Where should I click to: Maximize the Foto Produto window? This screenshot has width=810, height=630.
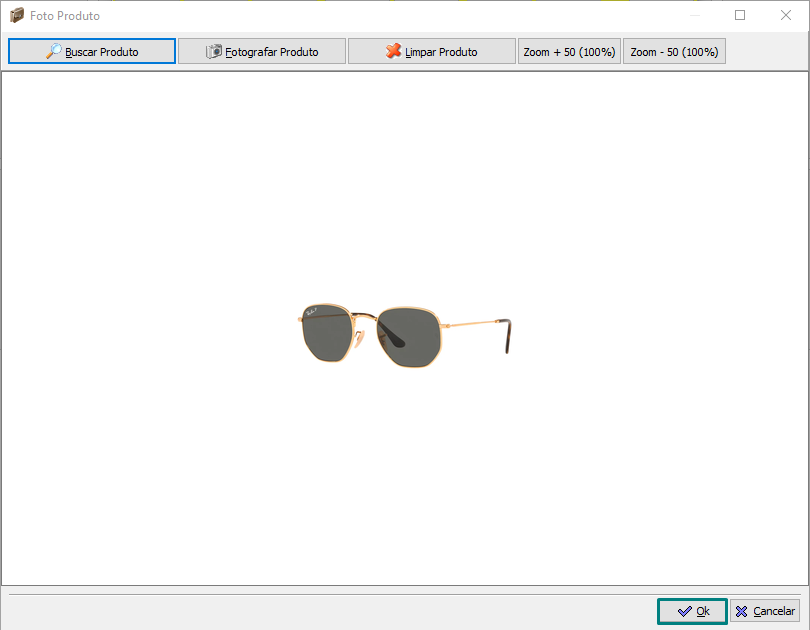click(740, 15)
